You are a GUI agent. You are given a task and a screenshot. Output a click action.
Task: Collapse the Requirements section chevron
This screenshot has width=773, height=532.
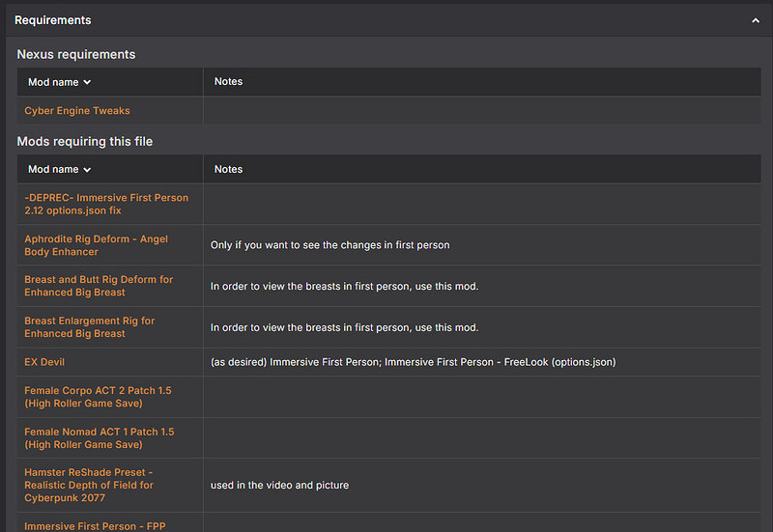pos(755,20)
